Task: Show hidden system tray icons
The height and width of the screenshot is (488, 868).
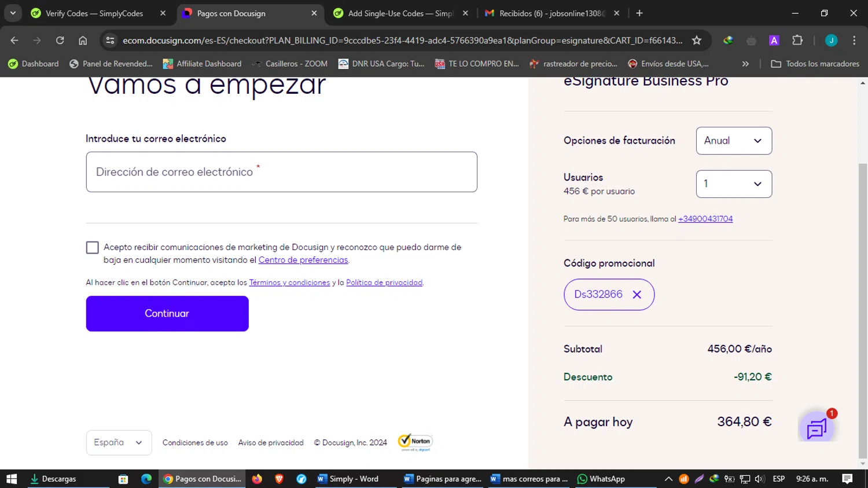Action: pyautogui.click(x=668, y=479)
